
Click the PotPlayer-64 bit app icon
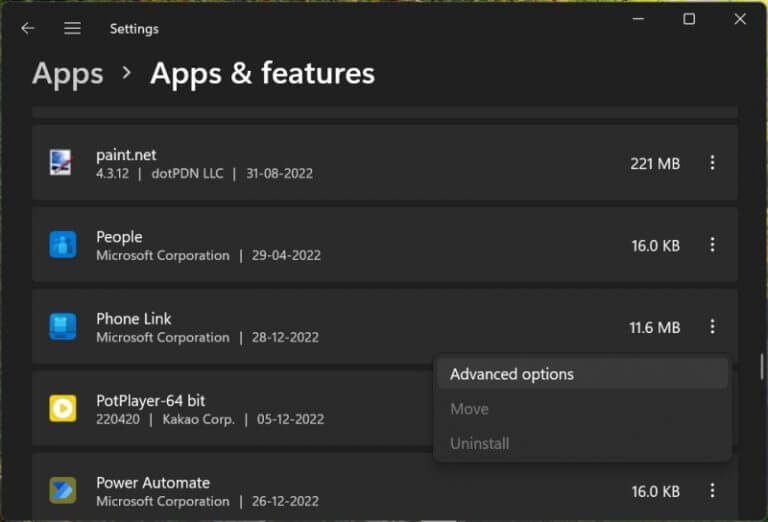(63, 408)
